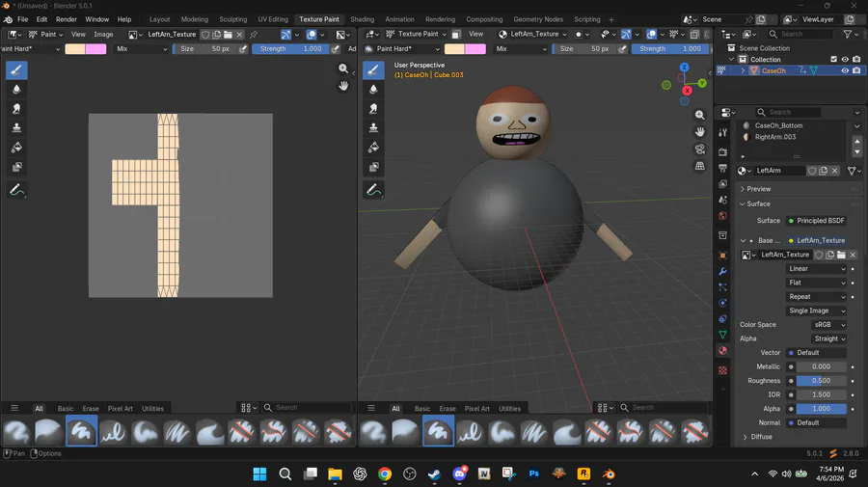Switch to the Shading workspace tab
This screenshot has height=487, width=868.
pos(362,19)
